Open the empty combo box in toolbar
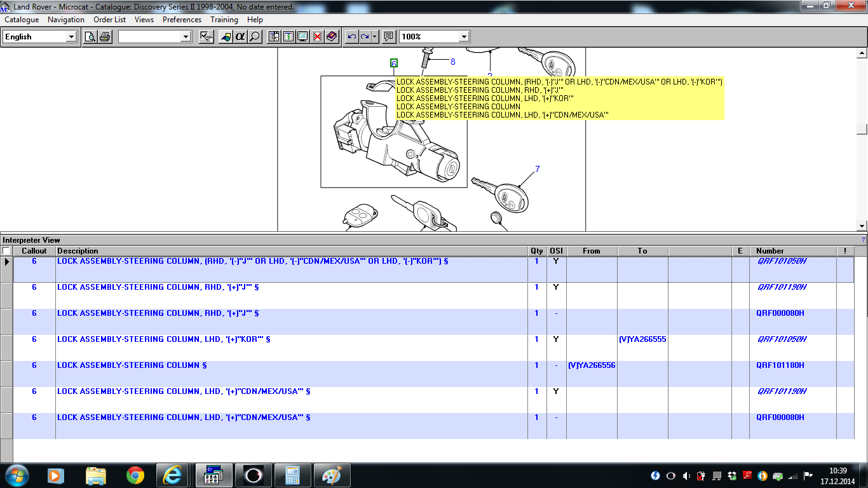This screenshot has width=868, height=488. click(186, 37)
